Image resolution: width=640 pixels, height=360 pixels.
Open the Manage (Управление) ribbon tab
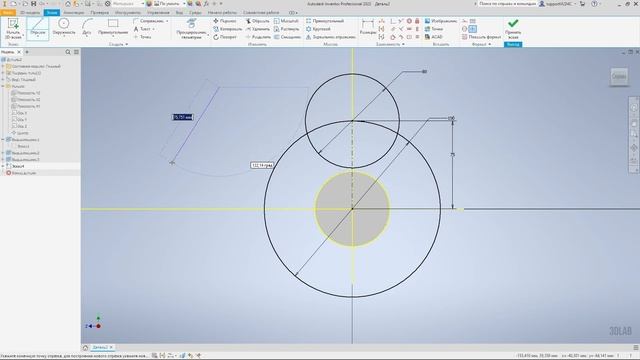click(158, 13)
